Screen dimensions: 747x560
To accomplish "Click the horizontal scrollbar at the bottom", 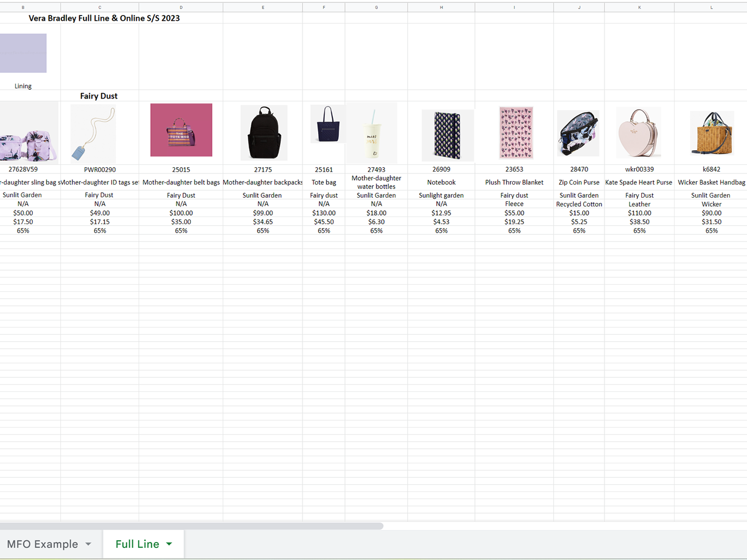I will pos(191,526).
